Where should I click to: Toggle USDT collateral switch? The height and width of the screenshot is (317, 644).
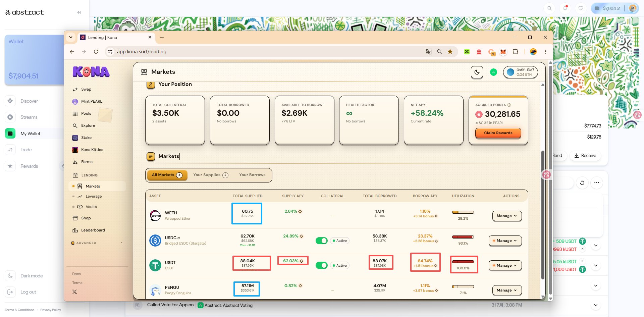pyautogui.click(x=321, y=266)
